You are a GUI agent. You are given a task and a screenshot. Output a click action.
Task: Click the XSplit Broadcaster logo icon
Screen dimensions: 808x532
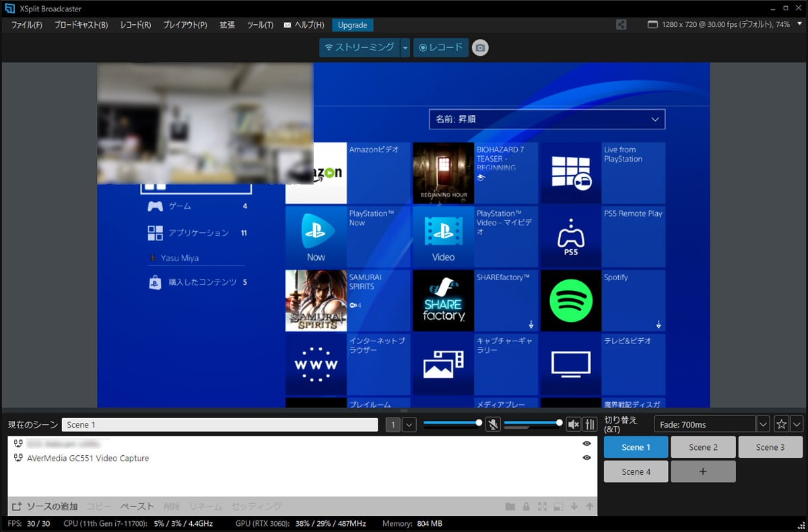coord(9,9)
